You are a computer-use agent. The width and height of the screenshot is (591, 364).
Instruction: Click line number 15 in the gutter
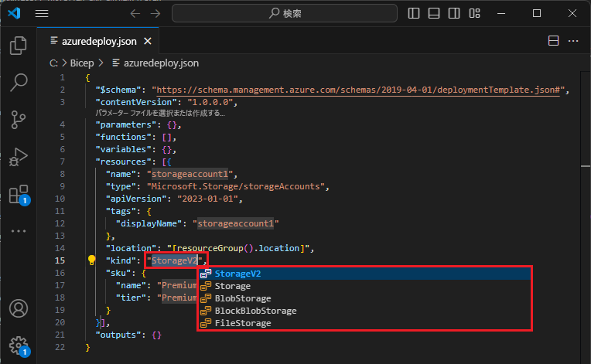[60, 260]
